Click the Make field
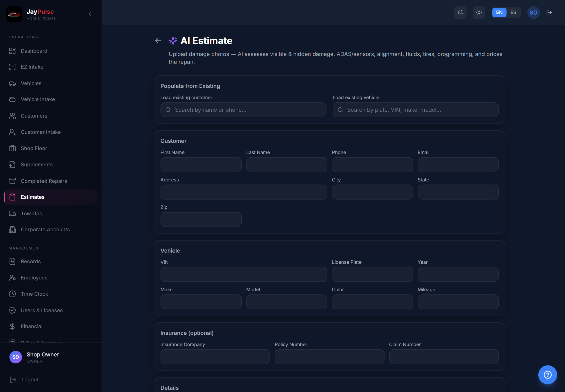This screenshot has height=392, width=565. [201, 302]
